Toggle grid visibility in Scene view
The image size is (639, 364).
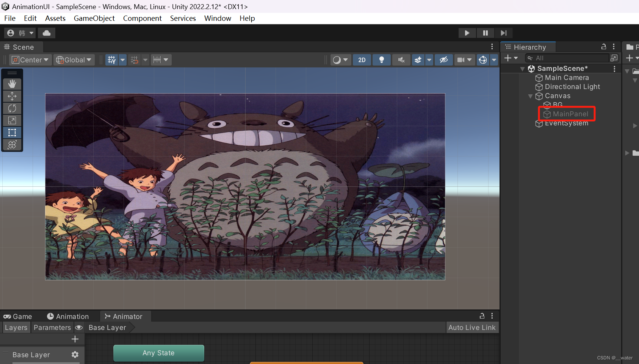(x=112, y=60)
